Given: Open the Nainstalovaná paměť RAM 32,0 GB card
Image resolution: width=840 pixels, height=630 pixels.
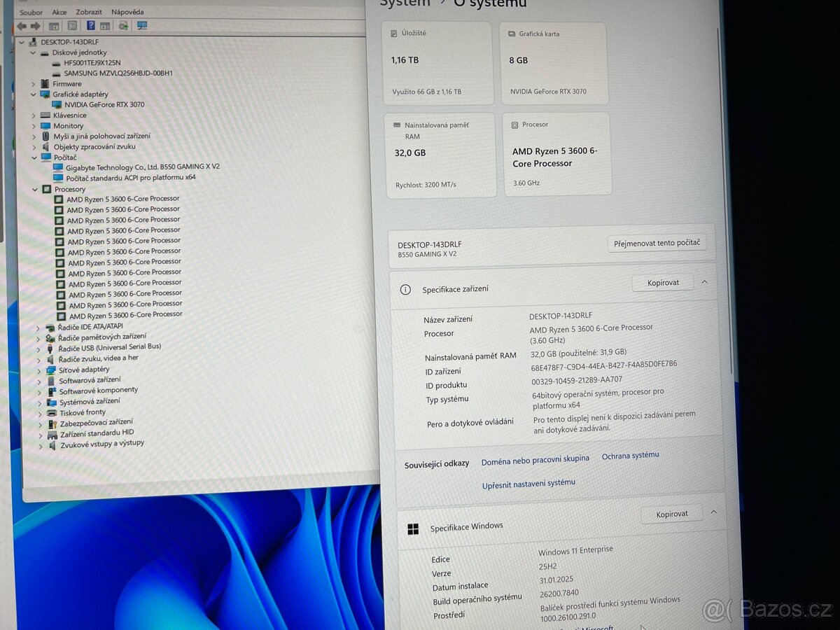Looking at the screenshot, I should coord(441,156).
